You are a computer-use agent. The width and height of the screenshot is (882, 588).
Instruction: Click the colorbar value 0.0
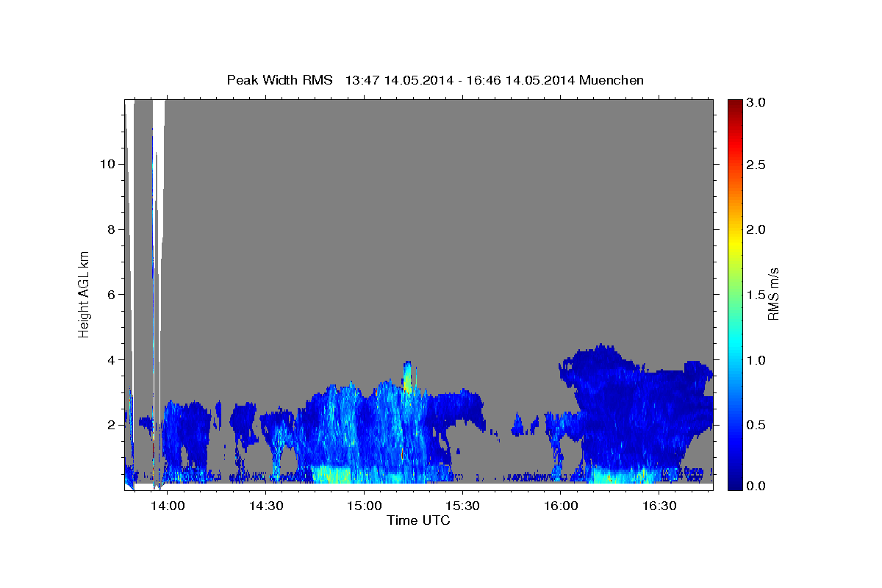(756, 486)
